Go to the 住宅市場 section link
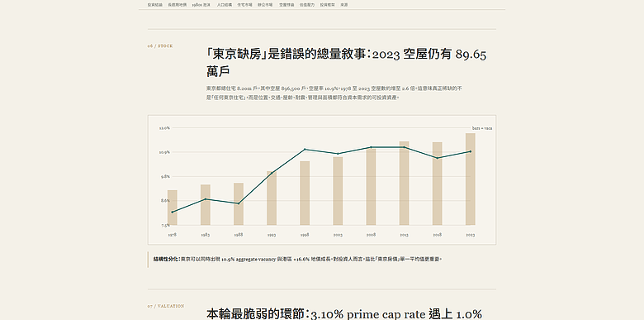 (244, 5)
